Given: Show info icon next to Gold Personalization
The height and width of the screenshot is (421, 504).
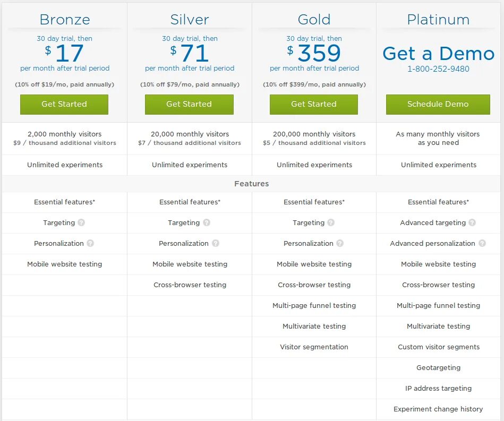Looking at the screenshot, I should [340, 243].
